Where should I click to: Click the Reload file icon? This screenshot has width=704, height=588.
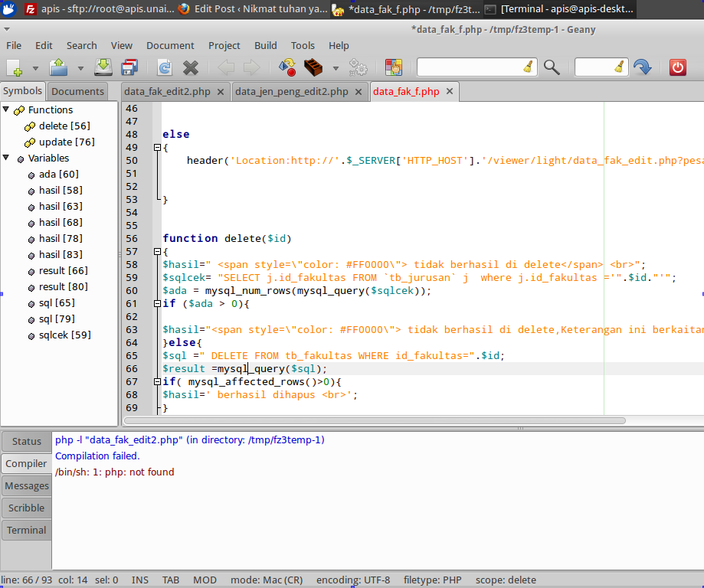pyautogui.click(x=164, y=68)
